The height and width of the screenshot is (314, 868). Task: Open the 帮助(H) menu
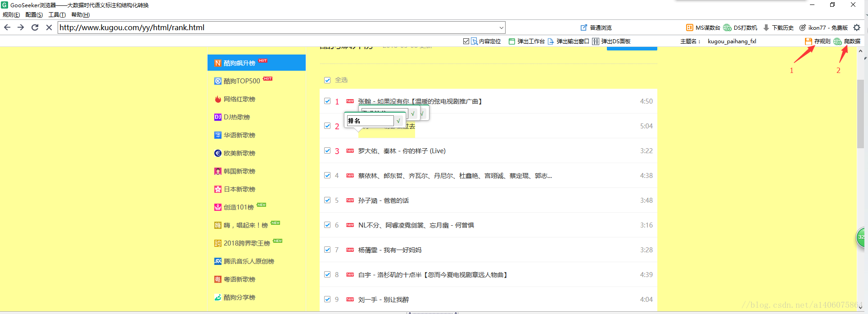click(x=81, y=15)
